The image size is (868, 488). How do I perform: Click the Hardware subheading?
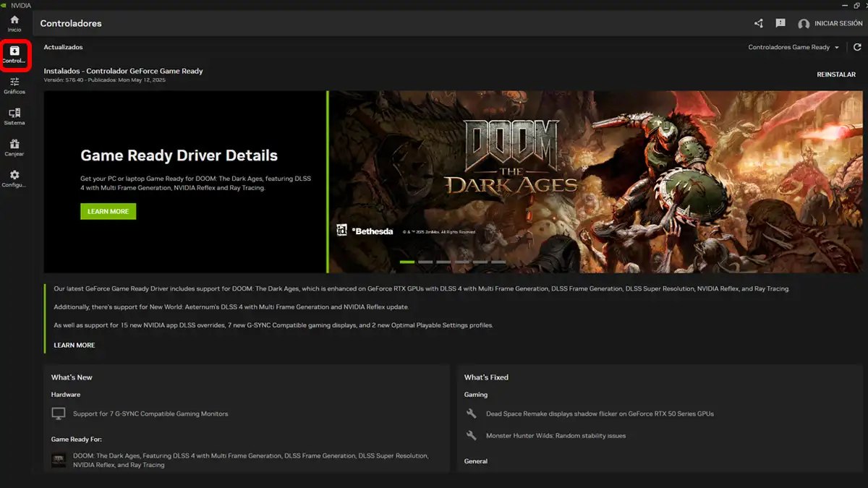[65, 395]
